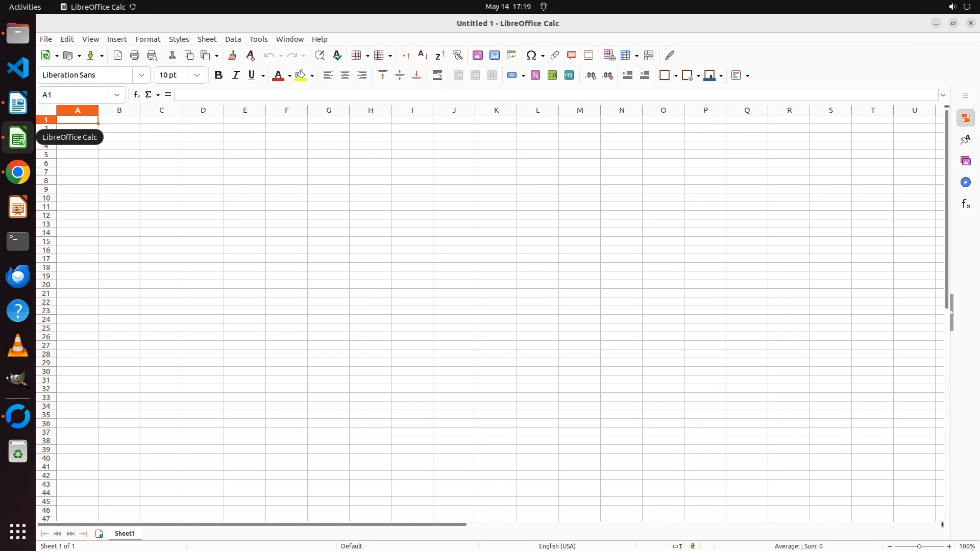Click the Insert Comment icon
The width and height of the screenshot is (980, 551).
click(572, 55)
